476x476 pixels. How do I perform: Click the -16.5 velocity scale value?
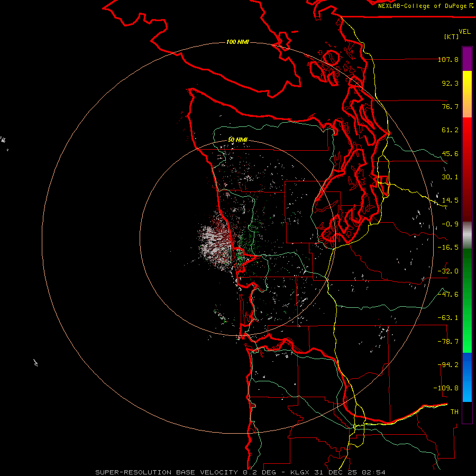tap(448, 248)
